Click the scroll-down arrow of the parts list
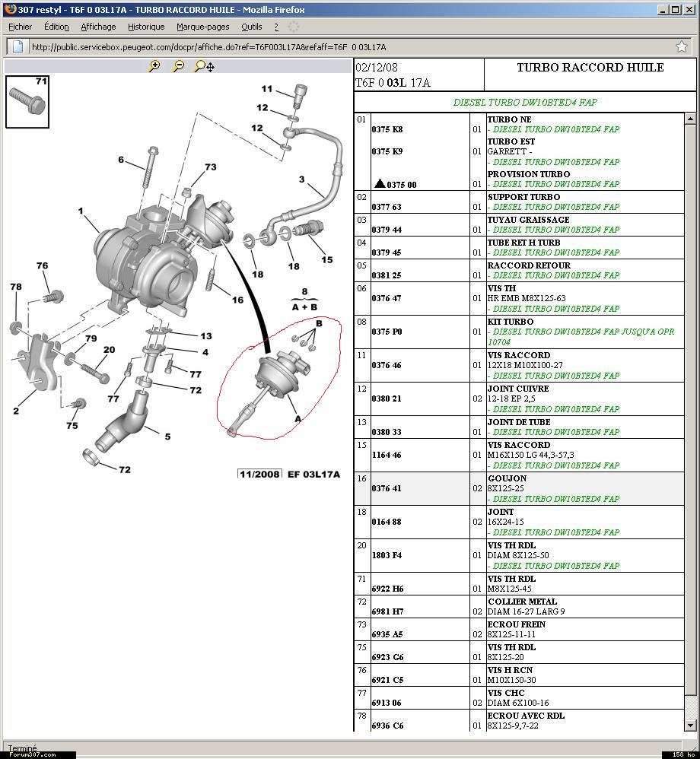This screenshot has width=700, height=759. [x=690, y=725]
